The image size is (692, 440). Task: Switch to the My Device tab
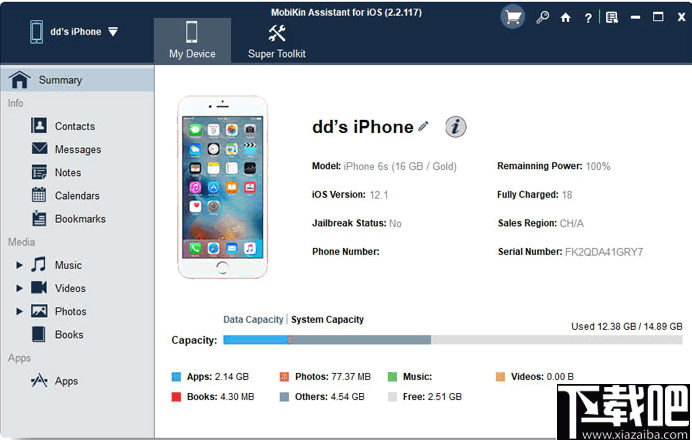pos(192,40)
